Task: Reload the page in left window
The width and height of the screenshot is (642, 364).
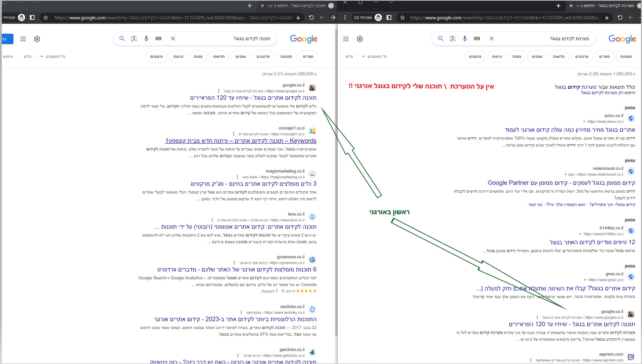Action: pos(311,18)
